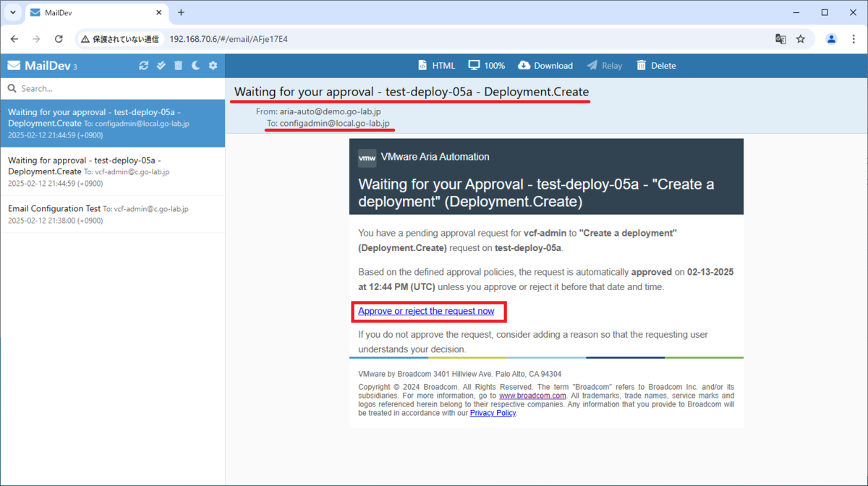The width and height of the screenshot is (868, 486).
Task: Delete the currently open email
Action: pyautogui.click(x=656, y=66)
